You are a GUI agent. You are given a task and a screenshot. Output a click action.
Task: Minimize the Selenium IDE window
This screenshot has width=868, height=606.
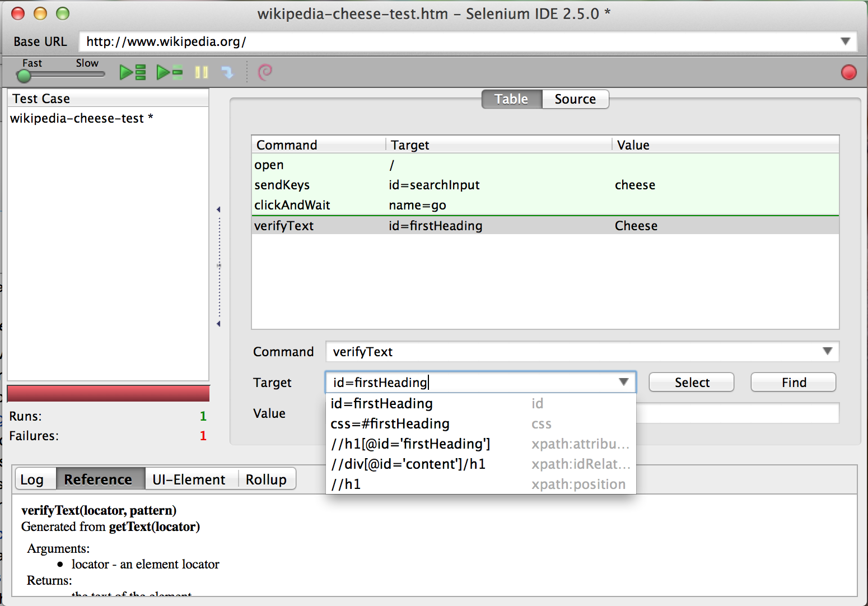tap(40, 13)
